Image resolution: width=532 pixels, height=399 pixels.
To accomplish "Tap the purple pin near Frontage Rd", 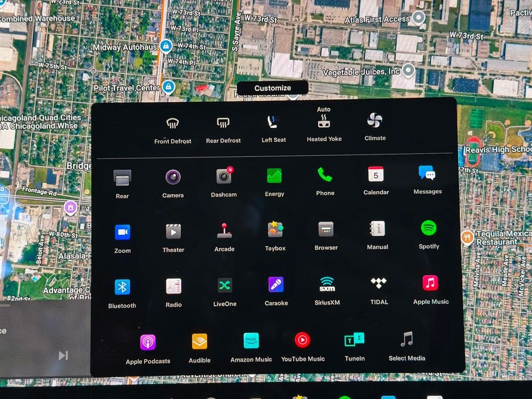I will [71, 207].
